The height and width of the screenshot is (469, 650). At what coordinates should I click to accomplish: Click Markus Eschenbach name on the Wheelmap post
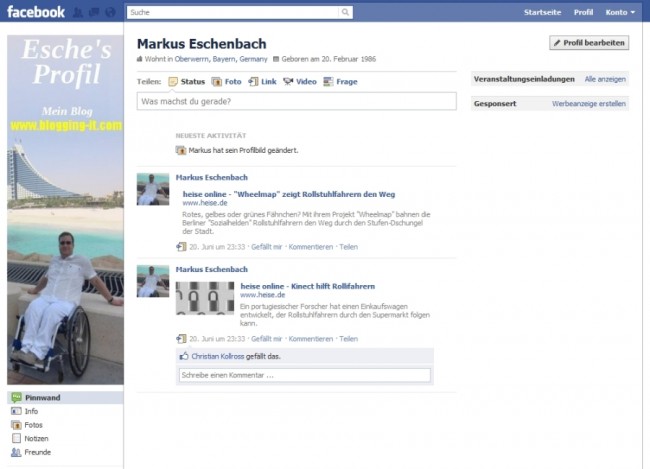[212, 177]
